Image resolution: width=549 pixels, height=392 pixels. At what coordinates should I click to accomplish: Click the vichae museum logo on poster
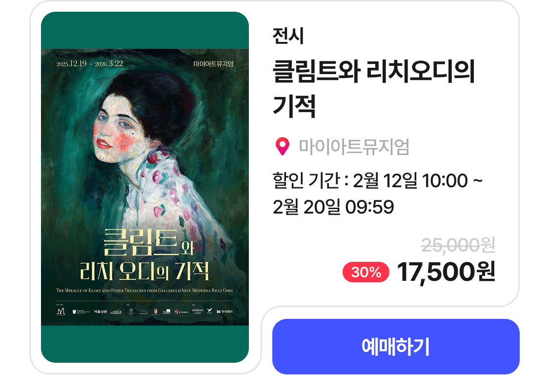(116, 312)
